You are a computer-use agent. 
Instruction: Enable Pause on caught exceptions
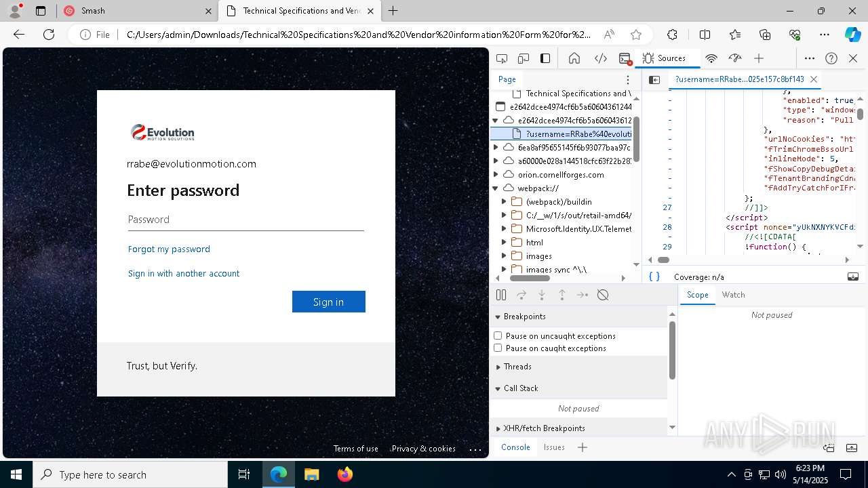pos(498,348)
